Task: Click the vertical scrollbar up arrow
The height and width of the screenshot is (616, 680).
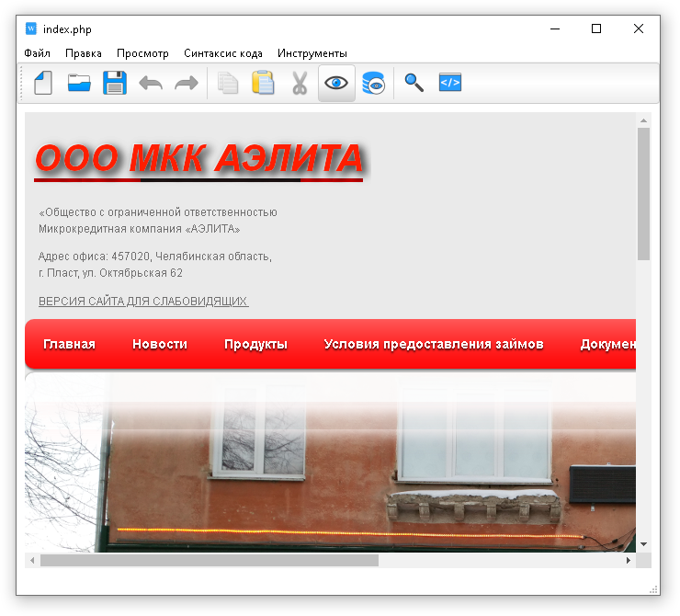Action: coord(643,120)
